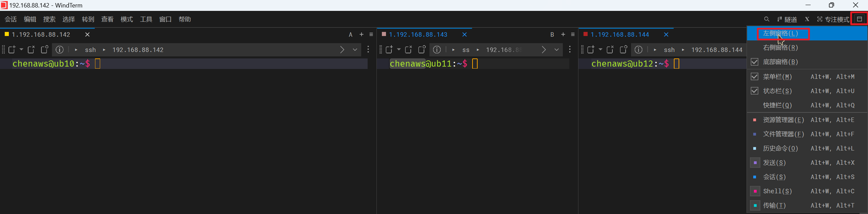Close the 1.192.168.88.142 tab
The image size is (868, 214).
pyautogui.click(x=87, y=35)
